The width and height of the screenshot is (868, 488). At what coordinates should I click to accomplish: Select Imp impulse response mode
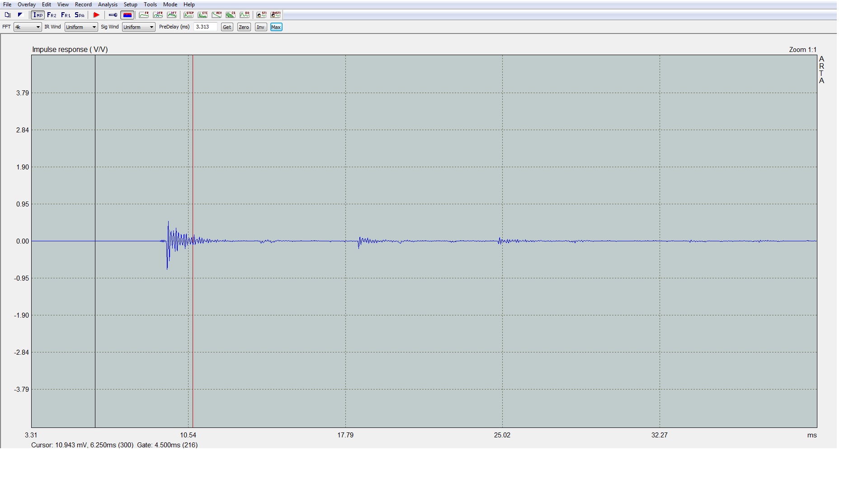click(x=38, y=15)
